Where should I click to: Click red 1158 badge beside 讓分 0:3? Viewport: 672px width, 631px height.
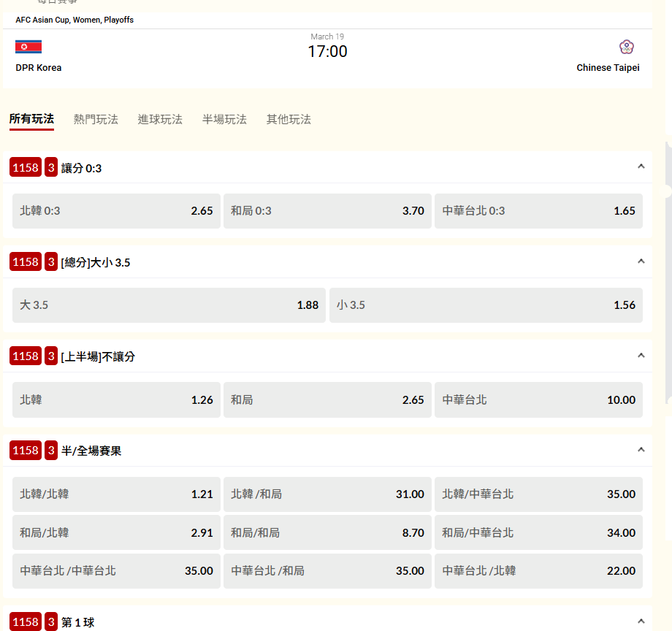(x=26, y=168)
